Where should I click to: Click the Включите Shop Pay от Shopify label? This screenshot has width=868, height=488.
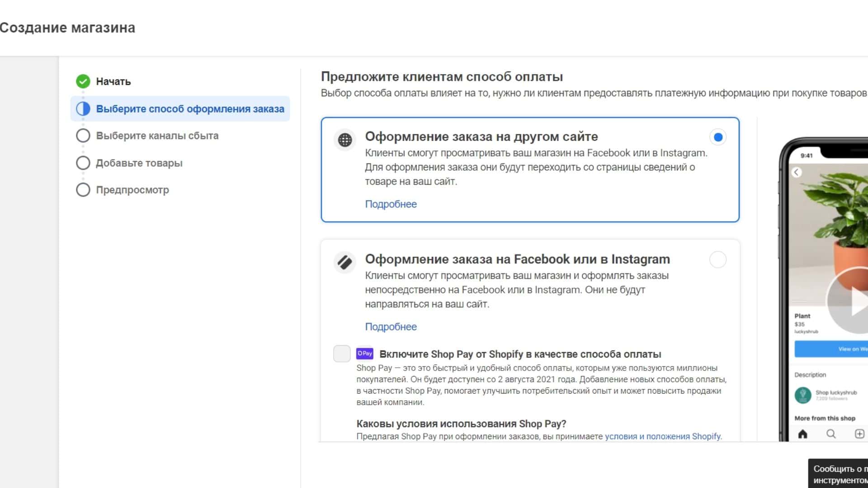[520, 354]
